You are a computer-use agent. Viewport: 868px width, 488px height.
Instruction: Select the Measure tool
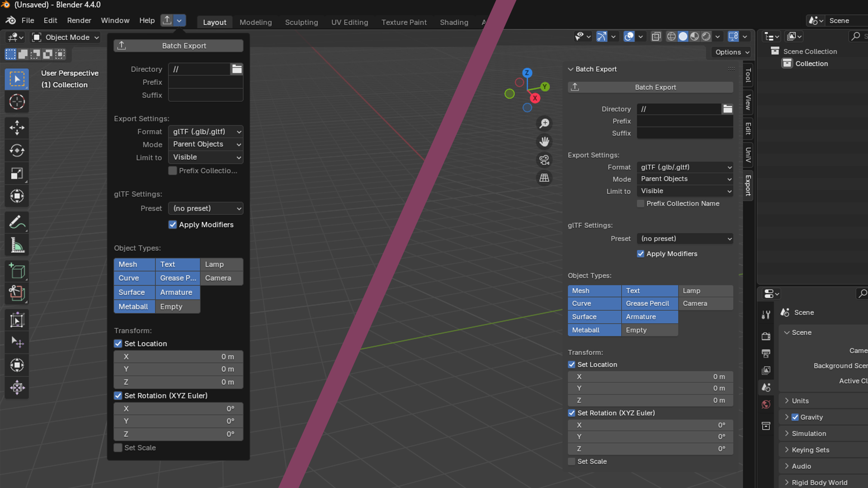[x=17, y=244]
